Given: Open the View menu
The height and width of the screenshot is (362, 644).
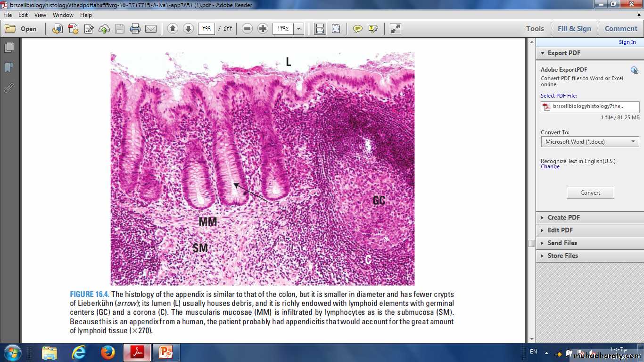Looking at the screenshot, I should click(40, 15).
